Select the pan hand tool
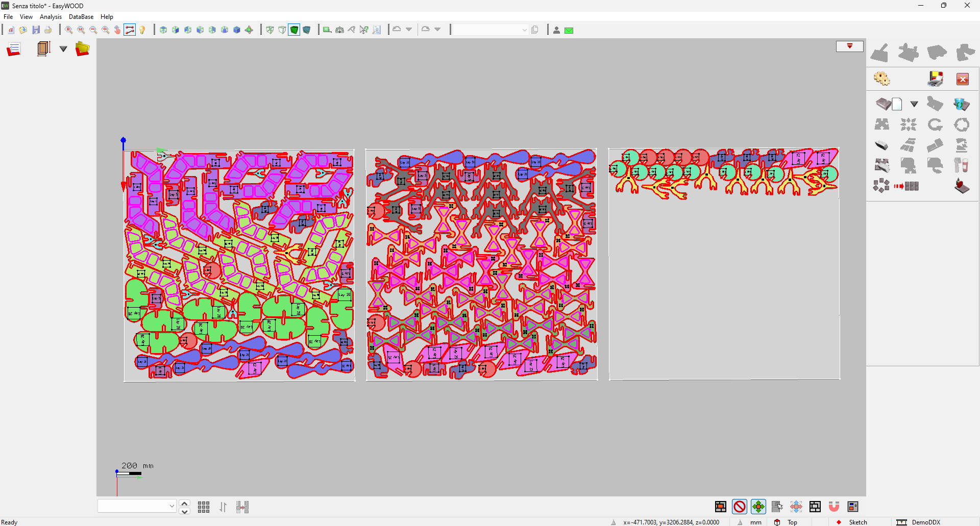Viewport: 980px width, 526px height. pyautogui.click(x=117, y=30)
